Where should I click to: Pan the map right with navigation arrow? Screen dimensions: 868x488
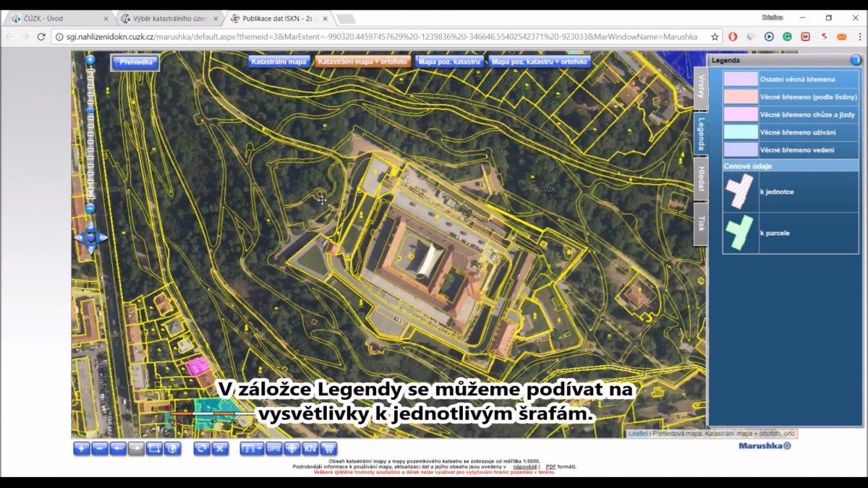[x=102, y=237]
